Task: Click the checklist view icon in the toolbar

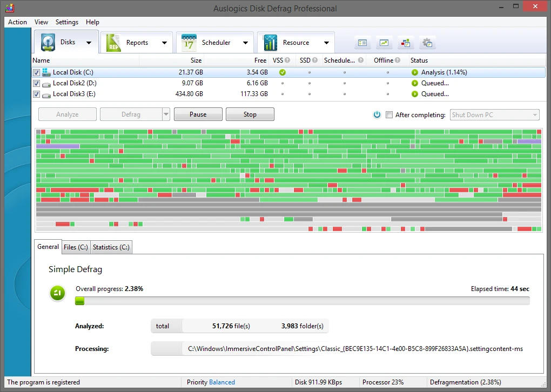Action: (x=362, y=43)
